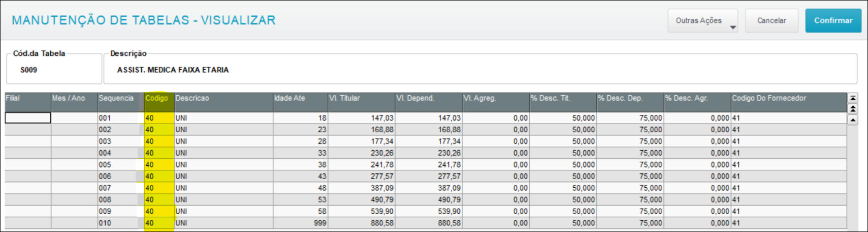Screen dimensions: 868x232
Task: Click the Cancelar button
Action: [771, 21]
